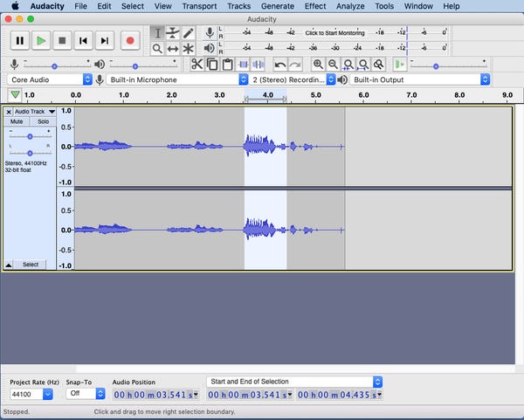This screenshot has width=524, height=420.
Task: Start playback with the green Play button
Action: pos(41,41)
